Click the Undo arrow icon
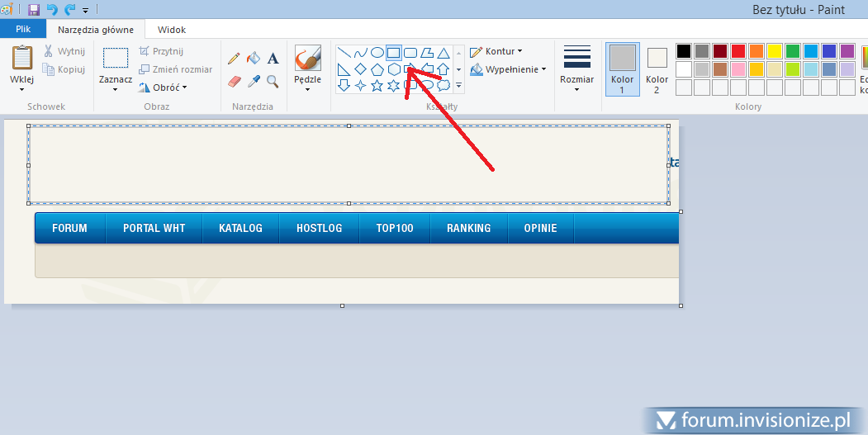The height and width of the screenshot is (435, 868). tap(52, 10)
